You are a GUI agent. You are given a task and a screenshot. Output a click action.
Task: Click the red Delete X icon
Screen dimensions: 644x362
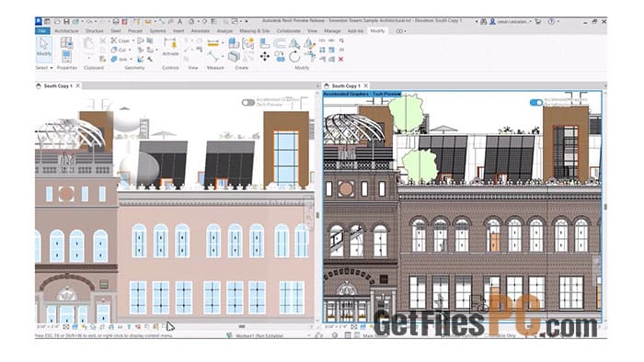341,60
